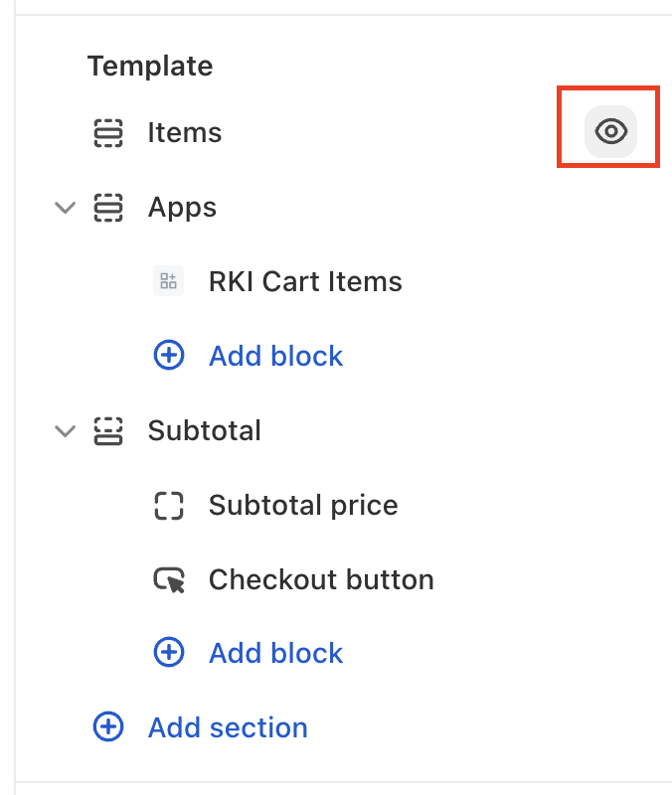Image resolution: width=672 pixels, height=795 pixels.
Task: Click the Subtotal section icon
Action: pos(107,431)
